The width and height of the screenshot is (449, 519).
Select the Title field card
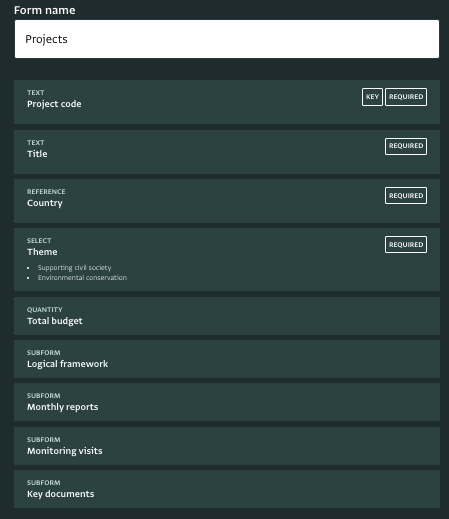pos(227,152)
